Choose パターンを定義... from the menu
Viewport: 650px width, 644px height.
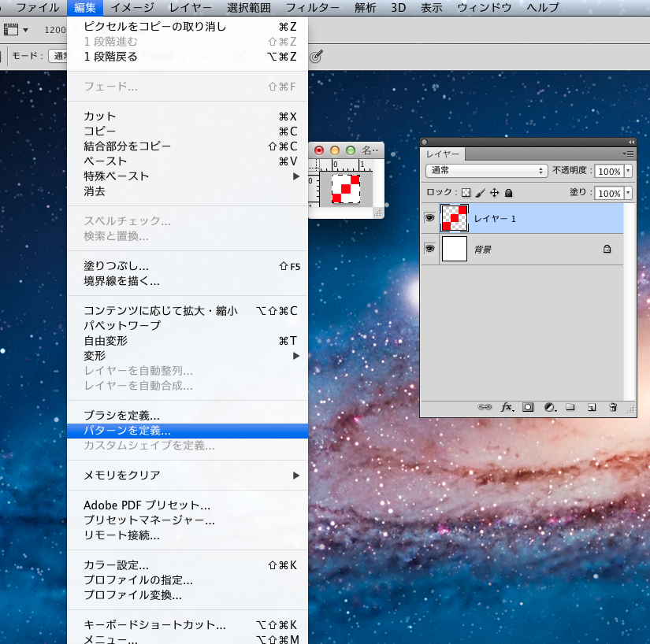click(127, 431)
